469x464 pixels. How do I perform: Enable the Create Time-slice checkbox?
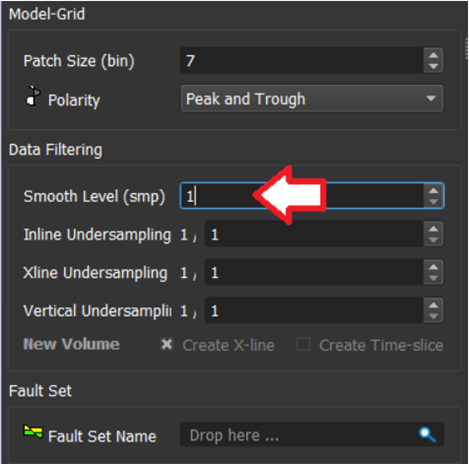click(x=303, y=344)
